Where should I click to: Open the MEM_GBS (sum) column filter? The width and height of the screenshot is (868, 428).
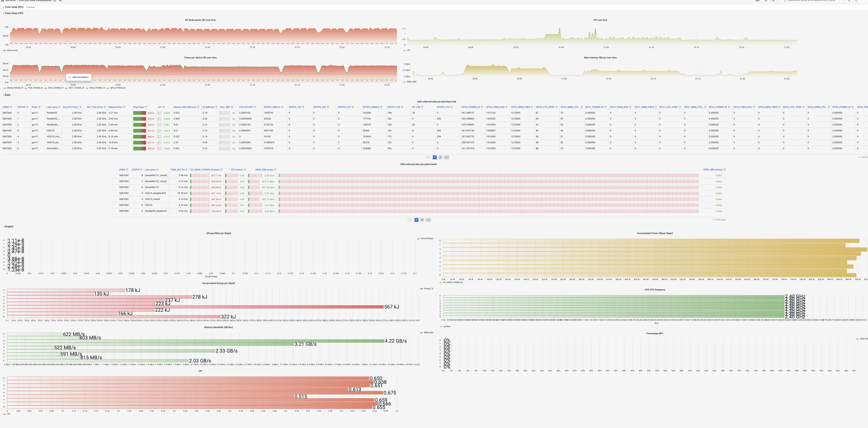(x=275, y=170)
